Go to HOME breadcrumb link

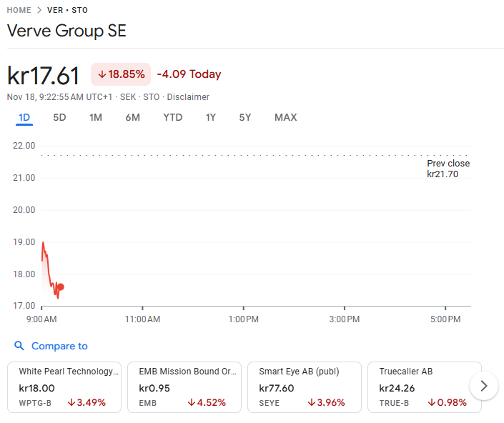[19, 11]
